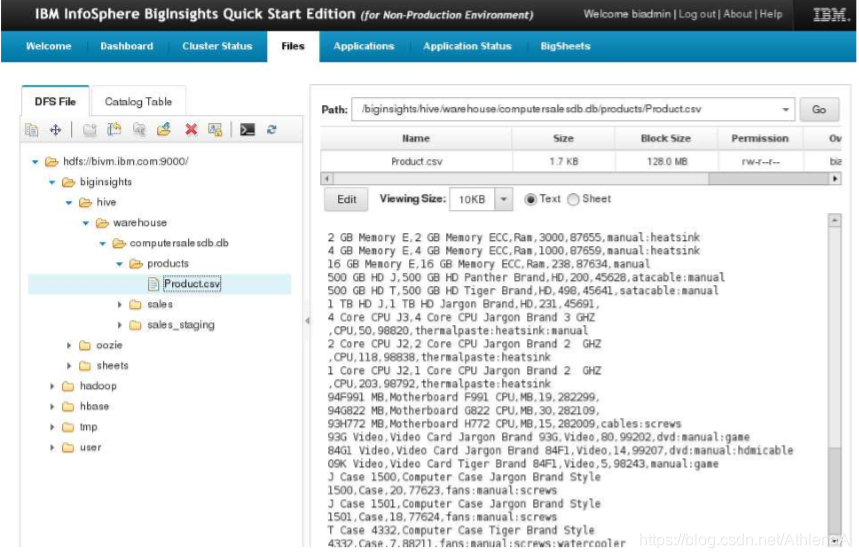Open the Viewing Size dropdown arrow

[x=503, y=199]
